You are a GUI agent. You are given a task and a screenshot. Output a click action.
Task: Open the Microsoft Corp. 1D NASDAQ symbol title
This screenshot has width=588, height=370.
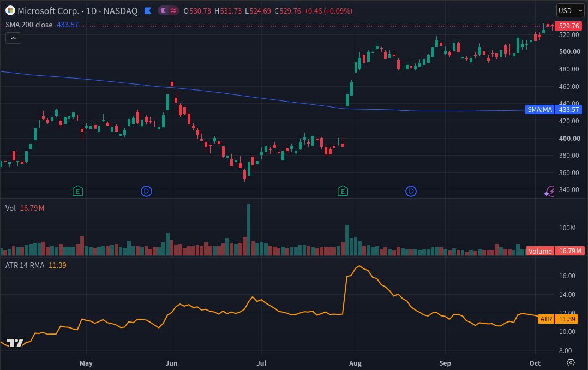click(77, 11)
